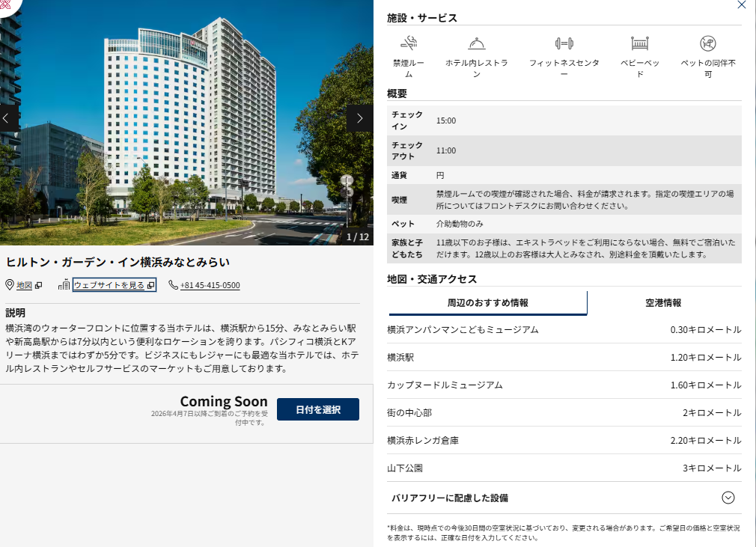Click the 0.30キロメートル distance value
This screenshot has height=547, width=756.
pyautogui.click(x=705, y=330)
